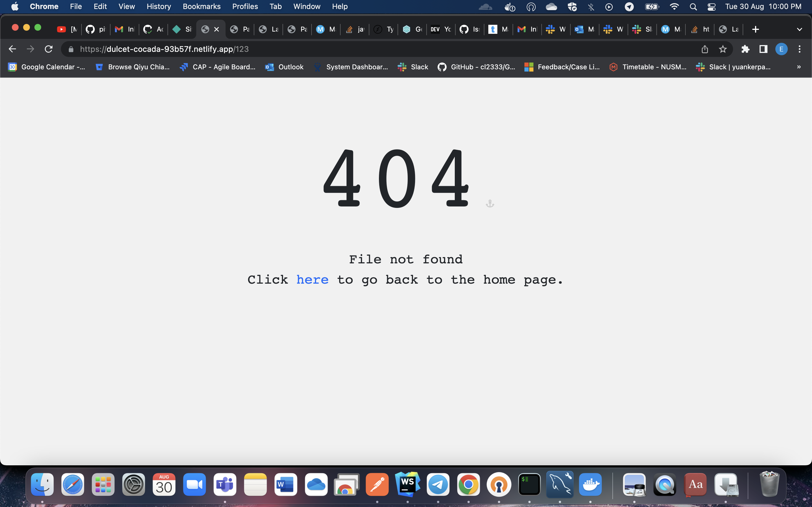Image resolution: width=812 pixels, height=507 pixels.
Task: Open the Bookmarks menu in the menu bar
Action: coord(201,7)
